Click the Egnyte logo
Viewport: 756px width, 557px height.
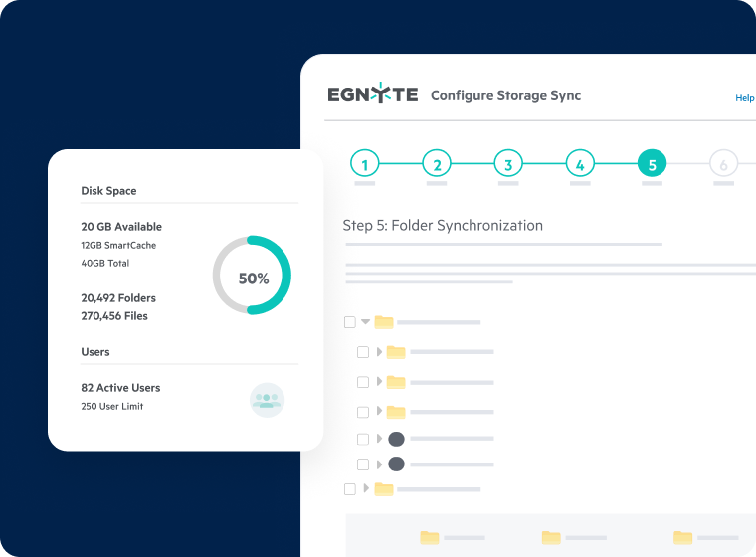372,95
